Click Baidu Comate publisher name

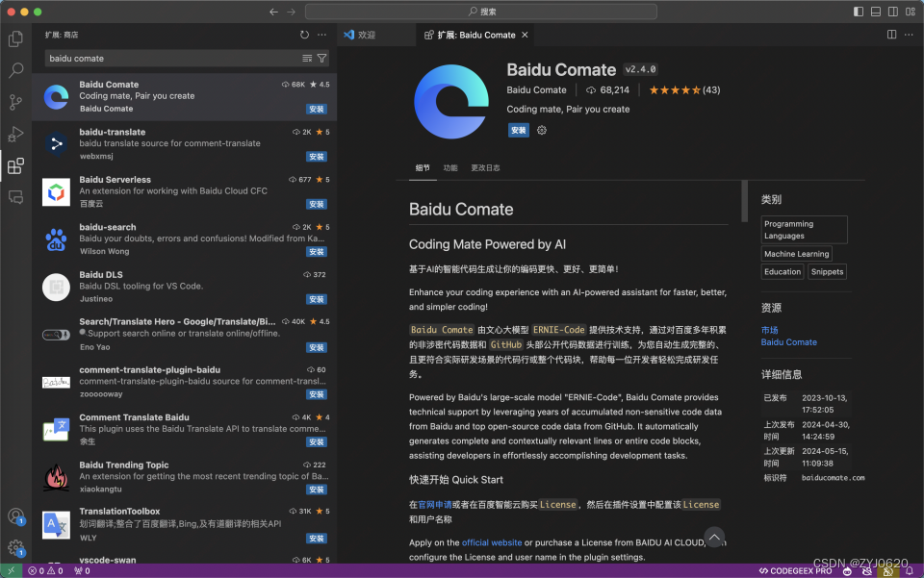tap(536, 90)
